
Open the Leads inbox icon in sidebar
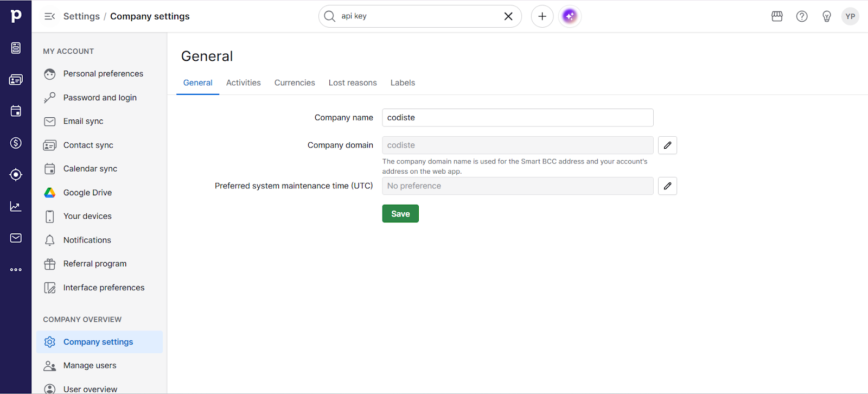(16, 48)
